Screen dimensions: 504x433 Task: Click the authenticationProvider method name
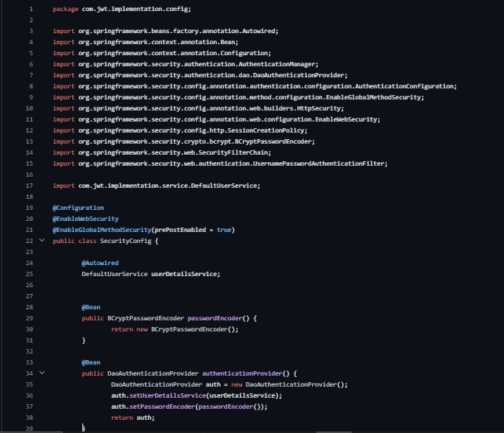(x=242, y=373)
